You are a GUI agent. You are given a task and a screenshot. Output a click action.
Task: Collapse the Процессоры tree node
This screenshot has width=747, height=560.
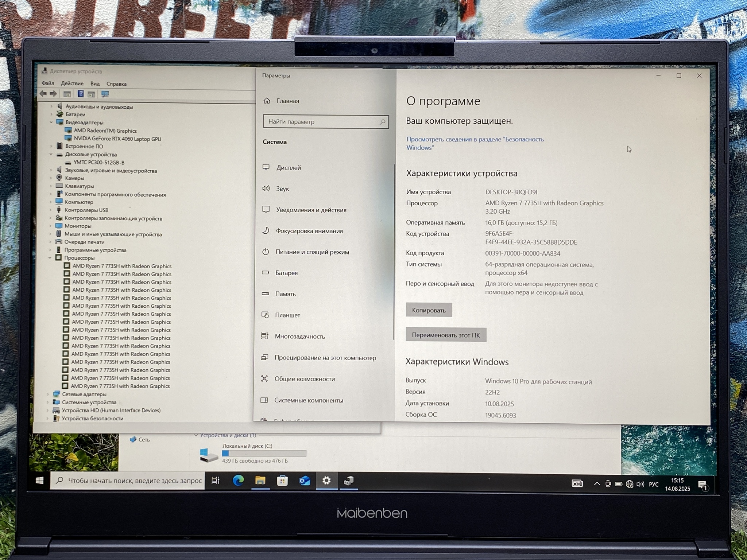coord(50,258)
